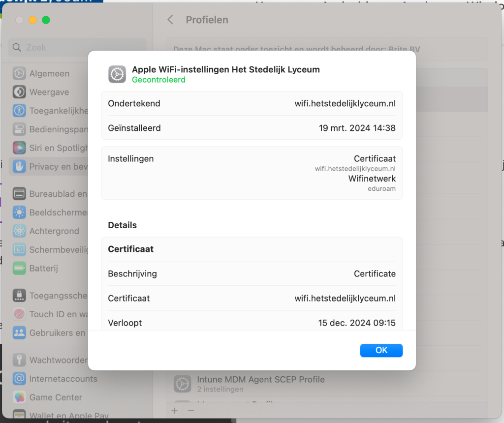Select the Gebruikers en groepen icon
Image resolution: width=504 pixels, height=423 pixels.
coord(19,333)
